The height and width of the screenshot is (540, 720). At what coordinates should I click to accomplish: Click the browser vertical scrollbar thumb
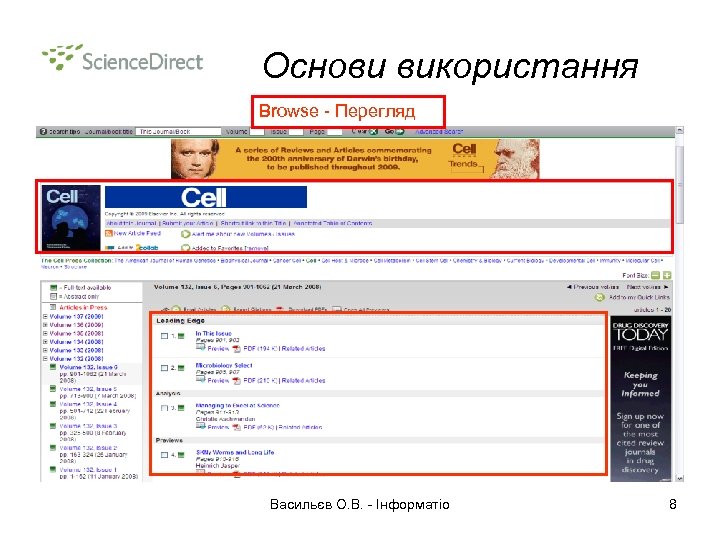point(680,185)
